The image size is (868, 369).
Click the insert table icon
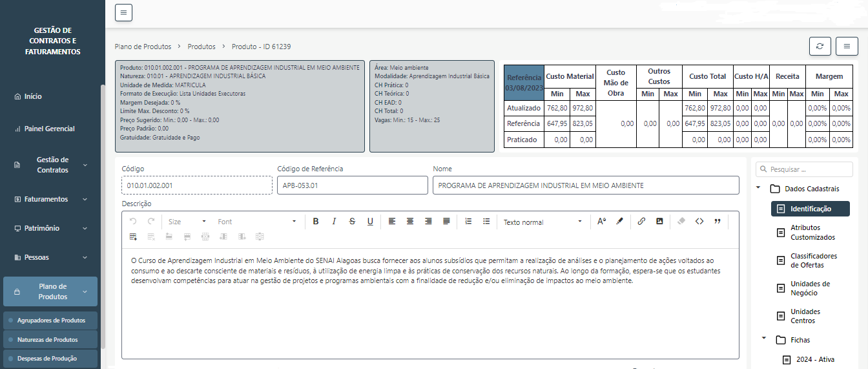coord(133,237)
